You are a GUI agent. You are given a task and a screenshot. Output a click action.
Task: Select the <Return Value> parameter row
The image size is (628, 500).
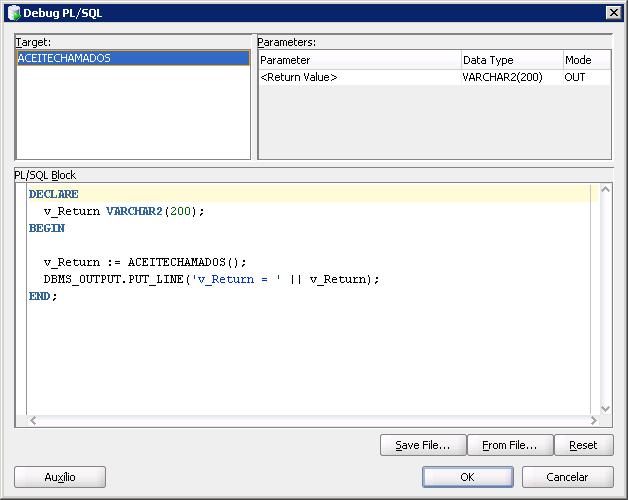(435, 77)
